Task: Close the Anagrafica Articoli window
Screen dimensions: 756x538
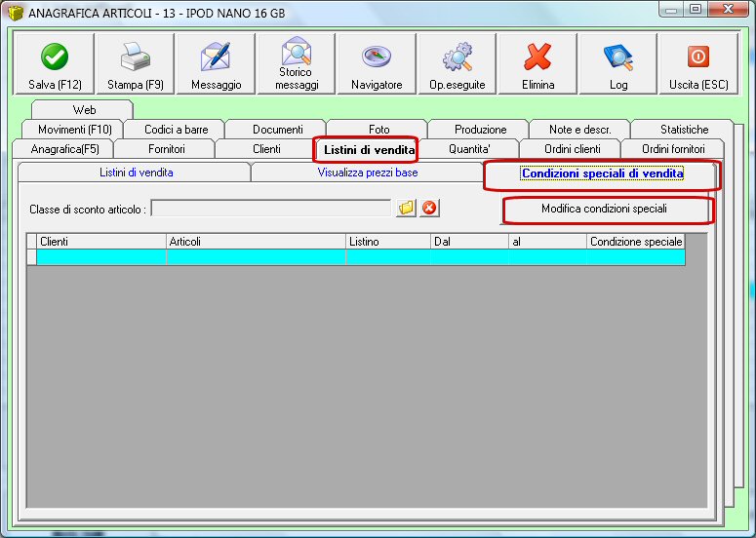Action: point(728,9)
